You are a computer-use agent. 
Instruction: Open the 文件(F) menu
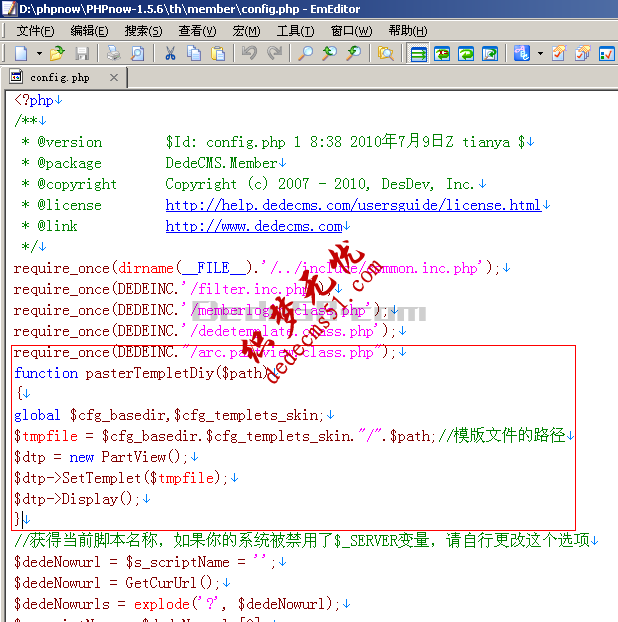click(35, 31)
